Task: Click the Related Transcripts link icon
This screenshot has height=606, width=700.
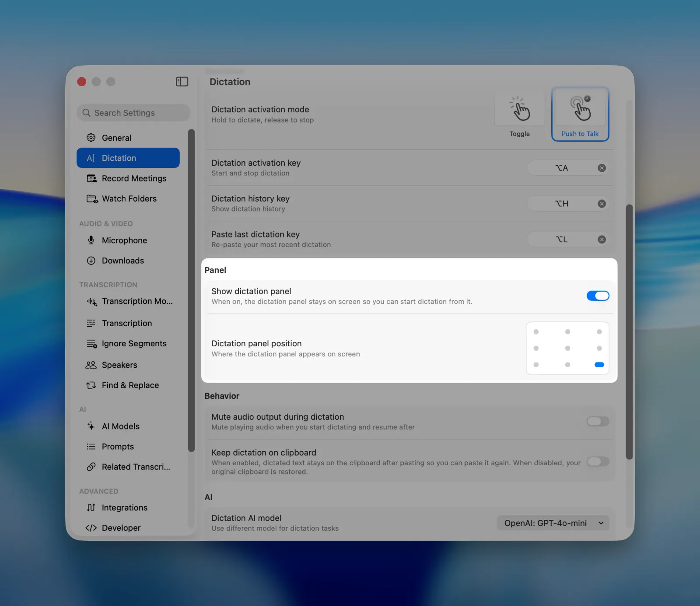Action: 91,467
